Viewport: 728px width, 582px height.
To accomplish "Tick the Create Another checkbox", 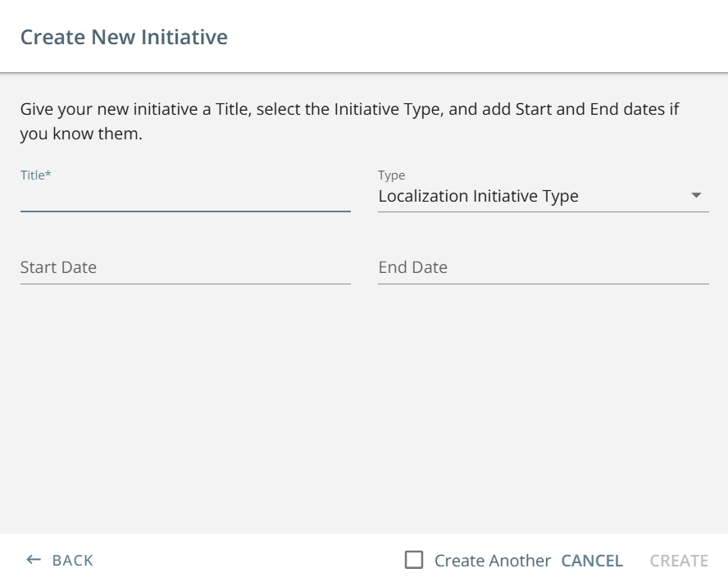I will (415, 560).
